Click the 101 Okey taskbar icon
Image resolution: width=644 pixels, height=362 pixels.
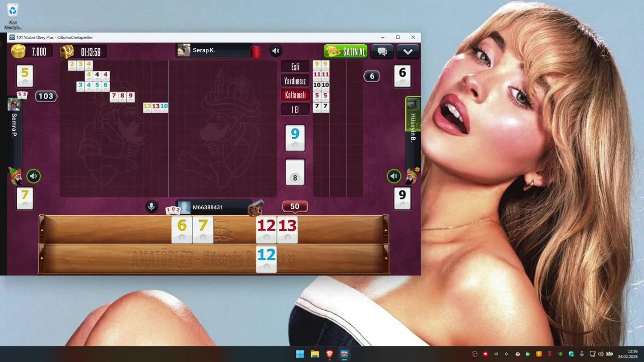click(x=344, y=354)
